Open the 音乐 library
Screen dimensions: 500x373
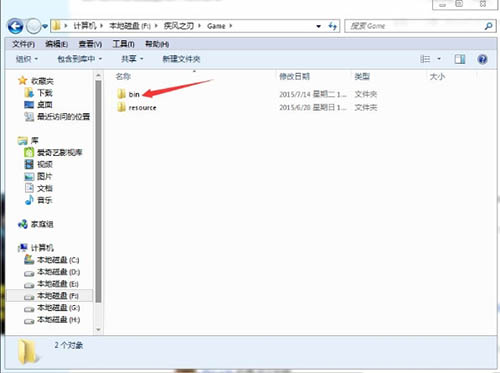pos(39,200)
